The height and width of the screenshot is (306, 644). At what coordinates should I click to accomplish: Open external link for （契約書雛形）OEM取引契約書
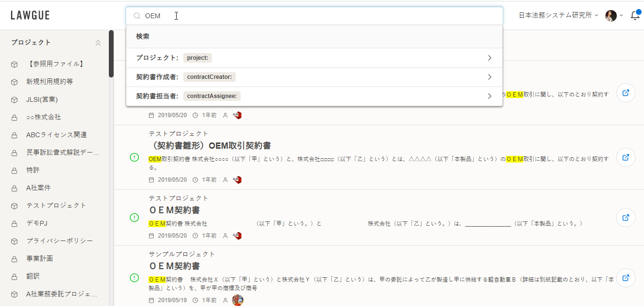[x=625, y=157]
